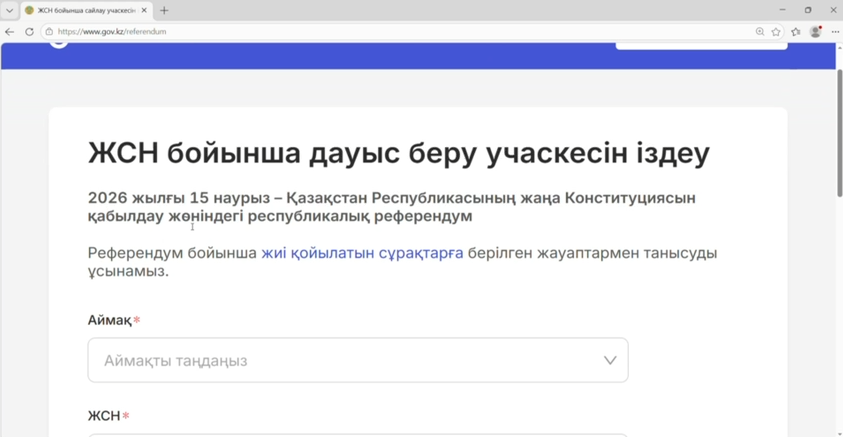Click the zoom magnifier icon in address bar

tap(760, 32)
